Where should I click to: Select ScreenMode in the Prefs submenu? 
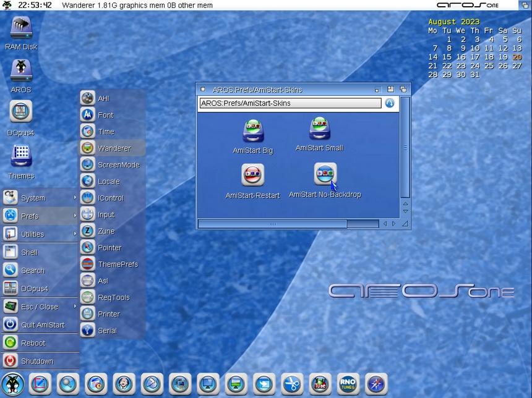118,165
